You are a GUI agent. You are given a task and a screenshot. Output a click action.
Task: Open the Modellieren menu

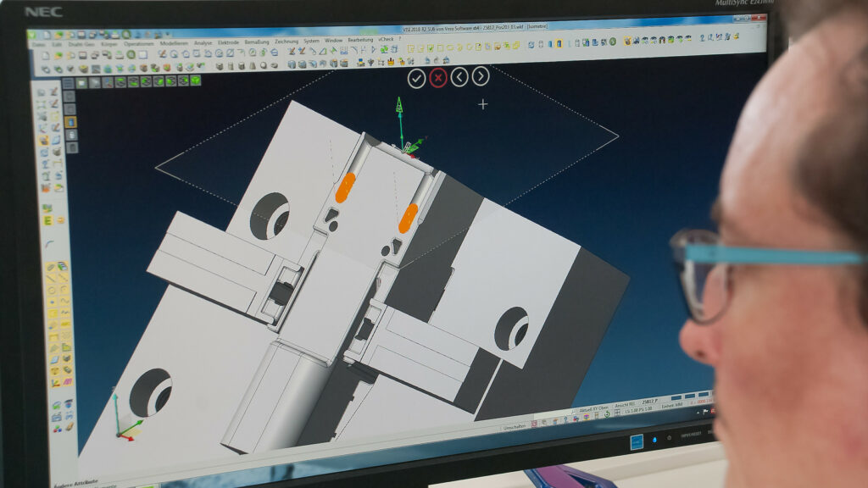(174, 43)
